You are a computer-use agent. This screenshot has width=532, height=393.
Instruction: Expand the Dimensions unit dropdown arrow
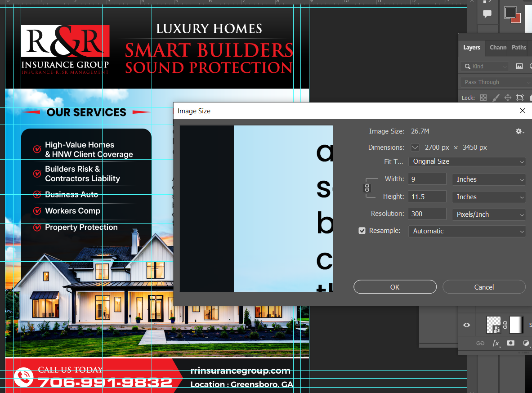point(415,147)
